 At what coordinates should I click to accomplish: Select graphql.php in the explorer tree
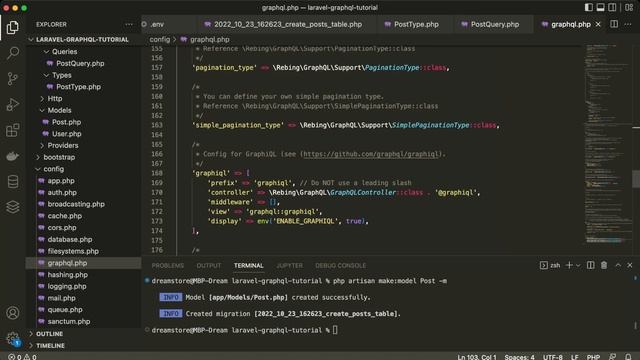[67, 263]
